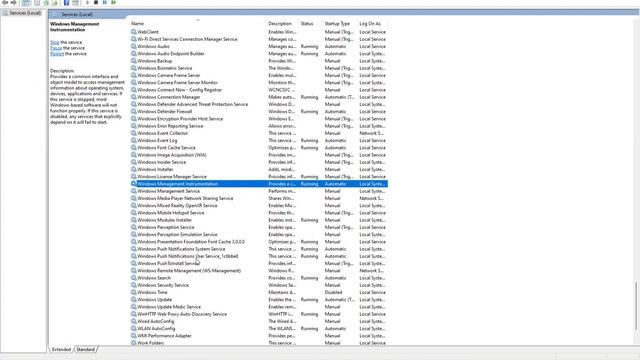Select Windows Push Notifications System Service
This screenshot has width=640, height=360.
pyautogui.click(x=259, y=249)
